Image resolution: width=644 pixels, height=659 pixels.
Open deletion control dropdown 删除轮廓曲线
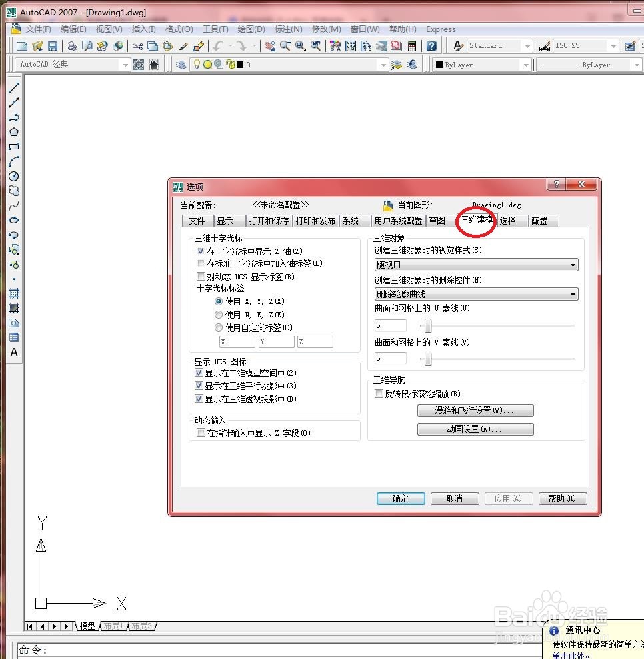476,294
